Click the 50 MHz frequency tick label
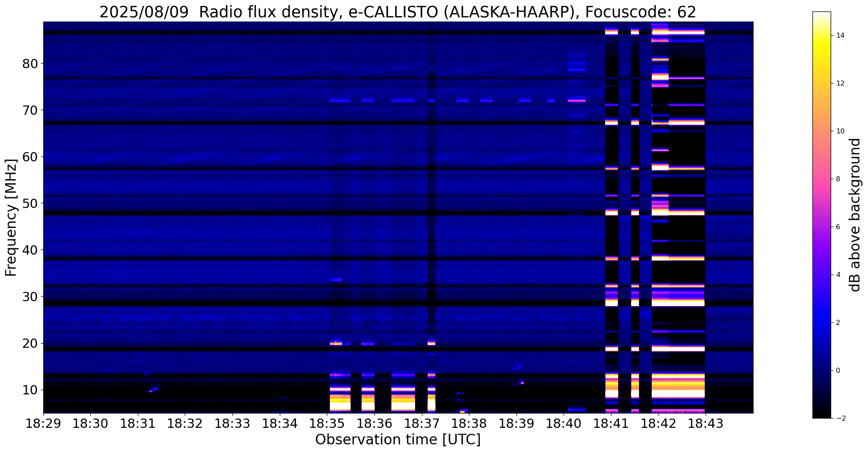Viewport: 868px width, 452px height. [30, 203]
